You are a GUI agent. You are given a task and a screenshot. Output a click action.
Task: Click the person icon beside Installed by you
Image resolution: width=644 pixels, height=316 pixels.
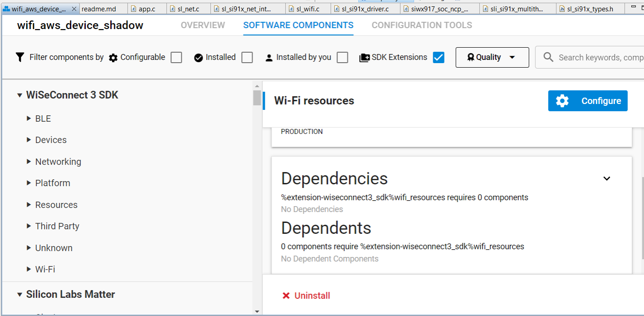(x=269, y=57)
